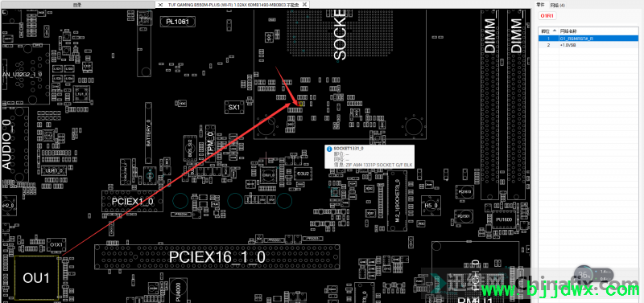Select the OU1 chip on the board
The width and height of the screenshot is (644, 303).
point(36,277)
